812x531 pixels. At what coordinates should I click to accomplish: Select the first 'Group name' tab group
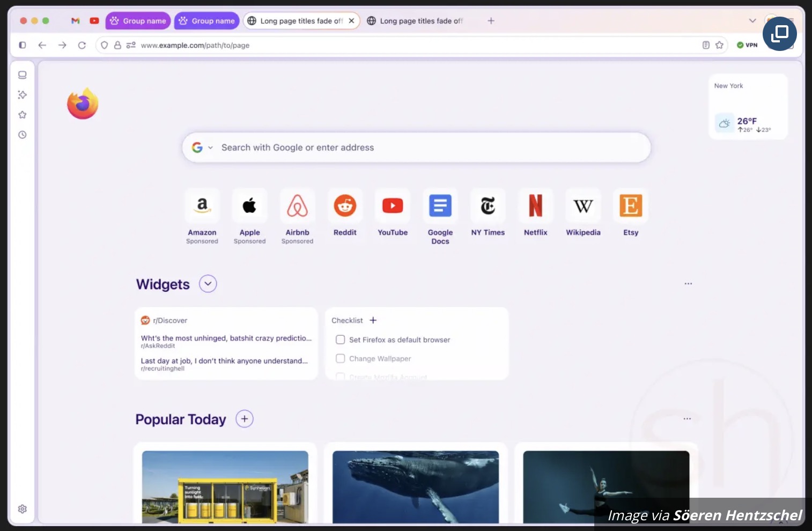tap(138, 21)
